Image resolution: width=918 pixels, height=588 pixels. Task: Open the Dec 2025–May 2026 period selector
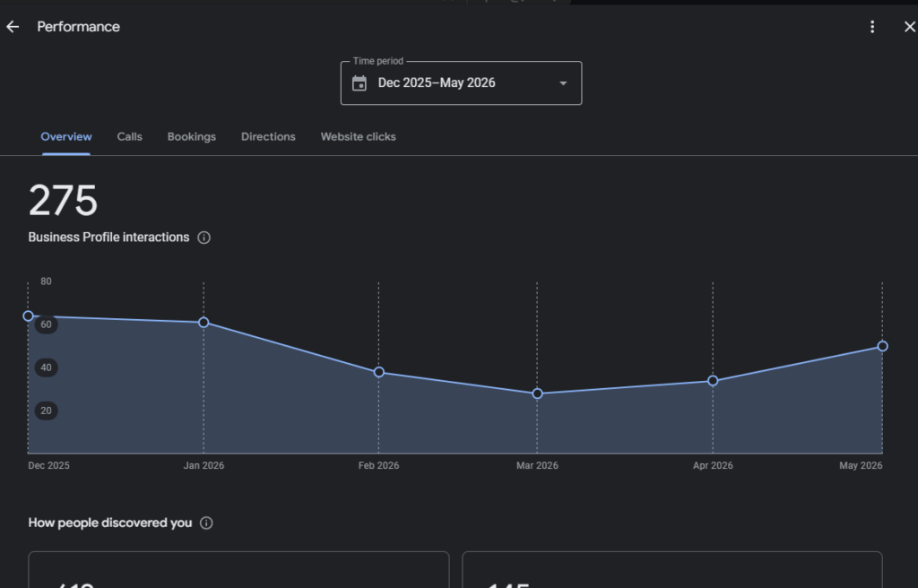pos(462,83)
